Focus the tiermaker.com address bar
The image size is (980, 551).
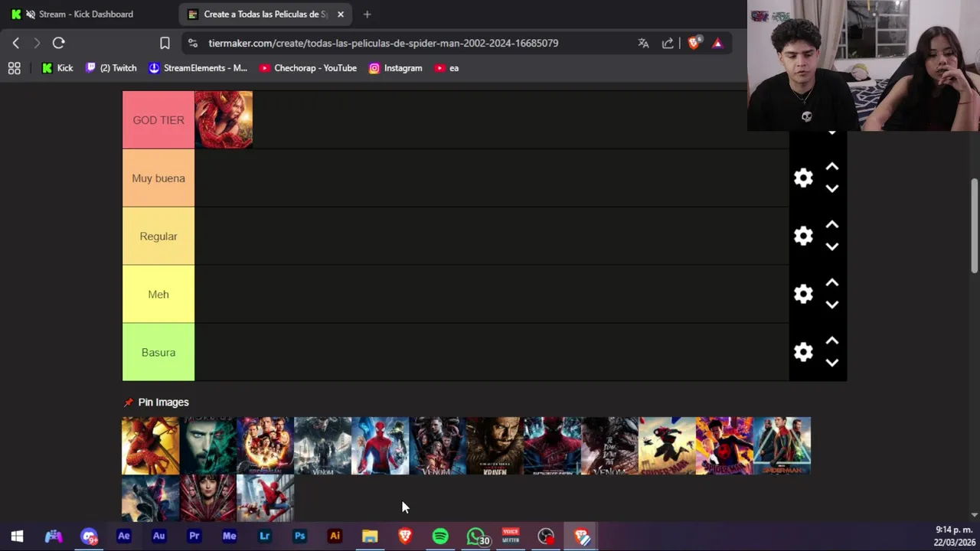(383, 43)
